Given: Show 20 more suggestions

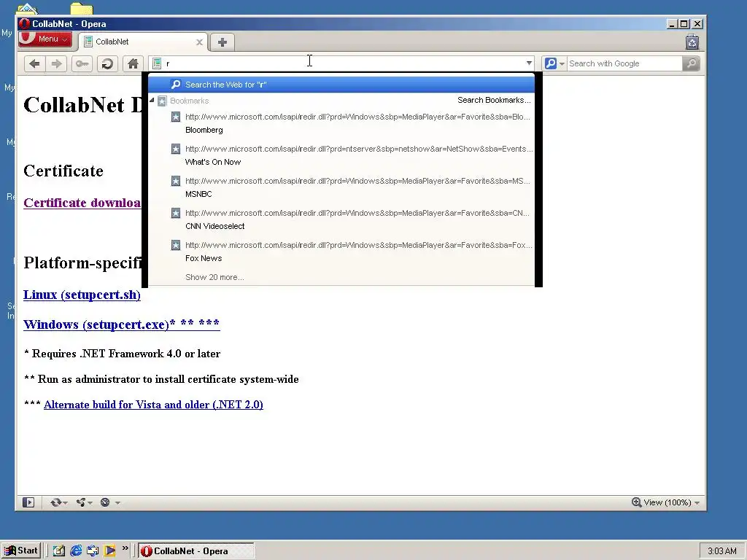Looking at the screenshot, I should coord(214,277).
